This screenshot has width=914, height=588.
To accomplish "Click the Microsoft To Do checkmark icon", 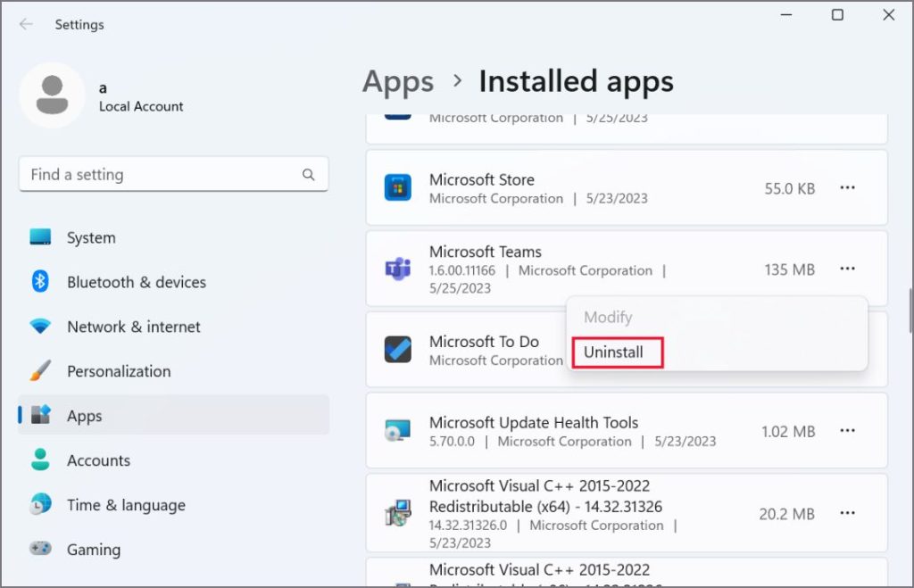I will [x=397, y=349].
